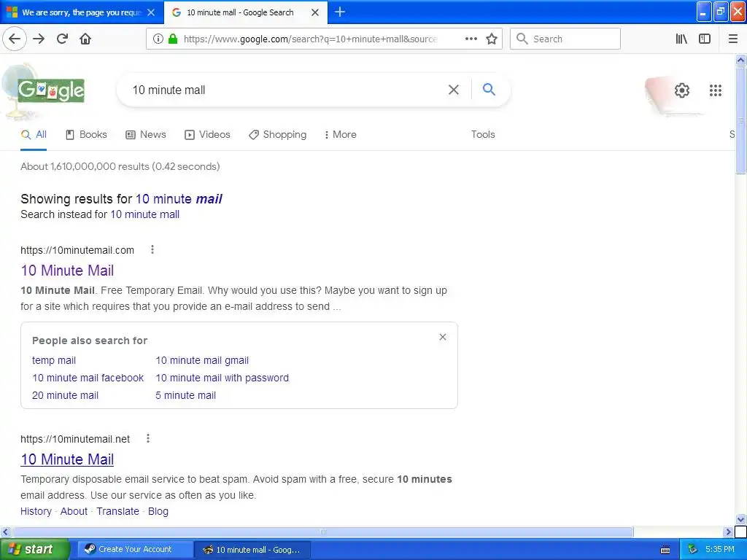Open page actions three-dot menu in address bar
747x560 pixels.
pyautogui.click(x=471, y=39)
